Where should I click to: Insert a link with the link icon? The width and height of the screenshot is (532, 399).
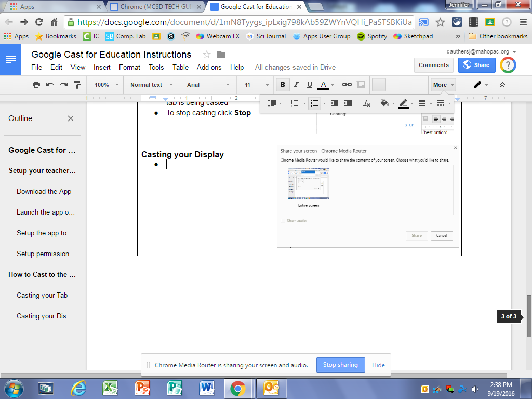click(347, 85)
